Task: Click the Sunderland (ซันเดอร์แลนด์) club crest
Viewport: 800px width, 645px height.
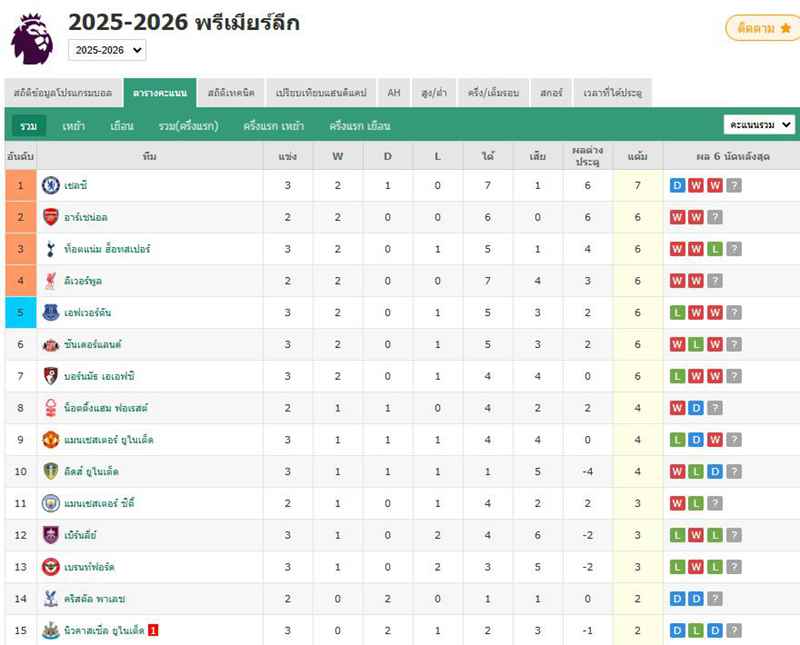Action: (x=51, y=344)
